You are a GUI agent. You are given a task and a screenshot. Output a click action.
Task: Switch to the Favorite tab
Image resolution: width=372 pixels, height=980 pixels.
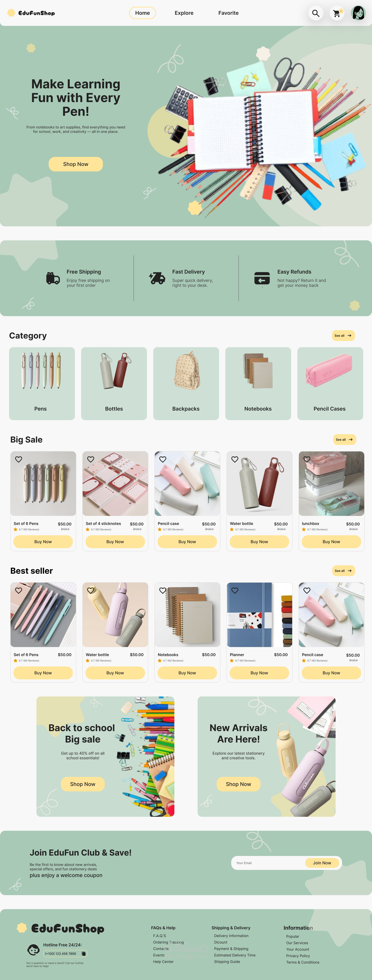tap(228, 13)
